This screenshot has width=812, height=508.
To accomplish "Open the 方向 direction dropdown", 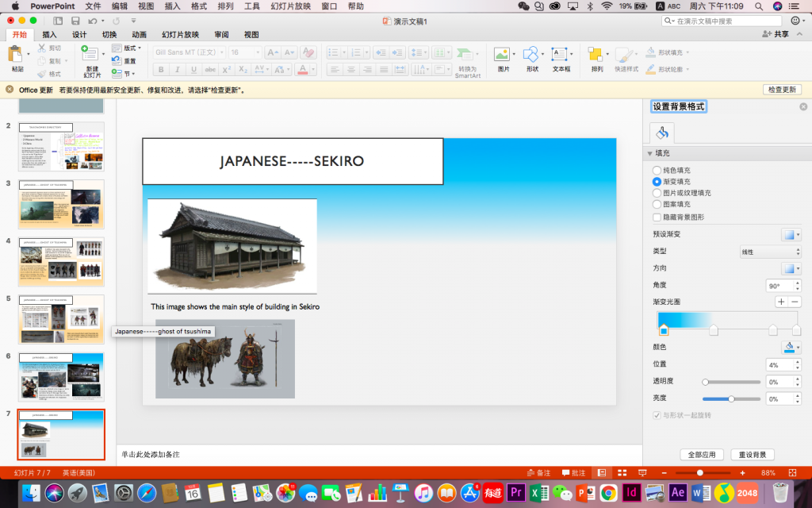I will pos(791,268).
